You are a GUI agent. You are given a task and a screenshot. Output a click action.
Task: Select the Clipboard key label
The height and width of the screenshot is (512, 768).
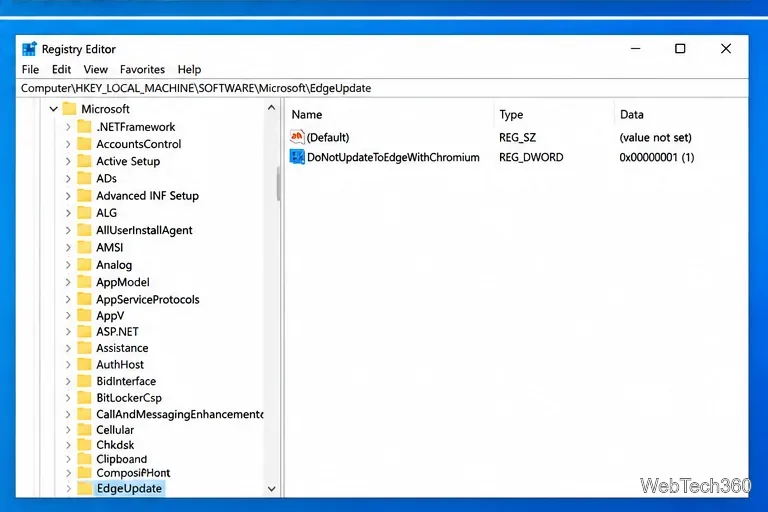coord(121,459)
